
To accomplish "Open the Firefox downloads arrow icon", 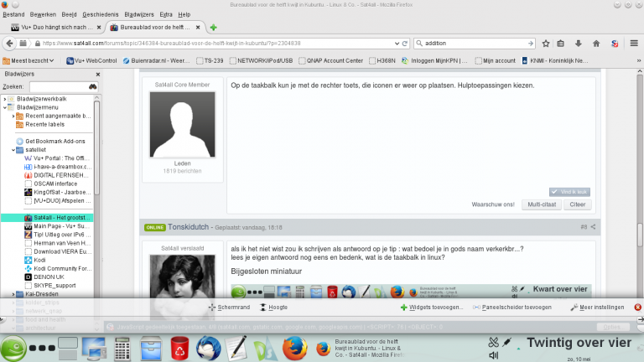I will [x=579, y=43].
